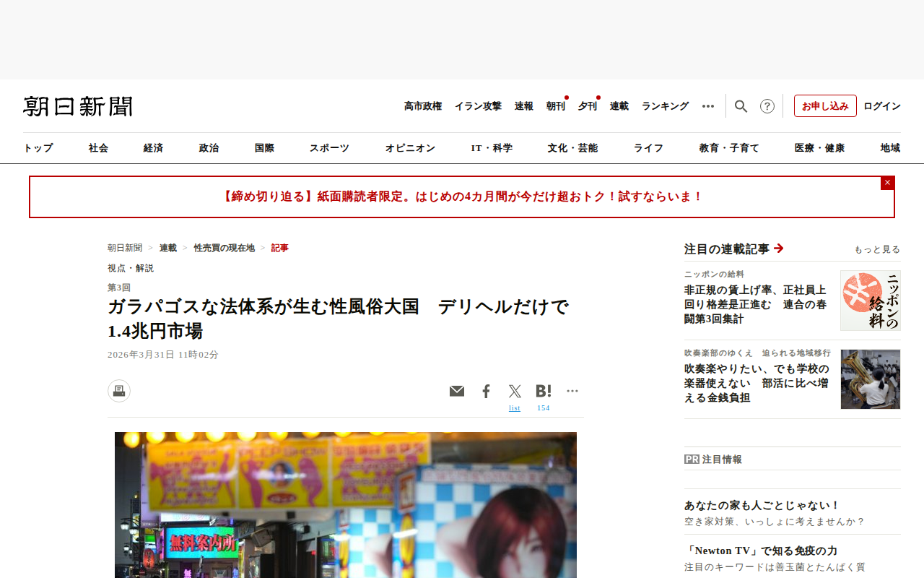Open 「Newton TV」で知る免疫の力 link
Viewport: 924px width, 578px height.
(761, 551)
